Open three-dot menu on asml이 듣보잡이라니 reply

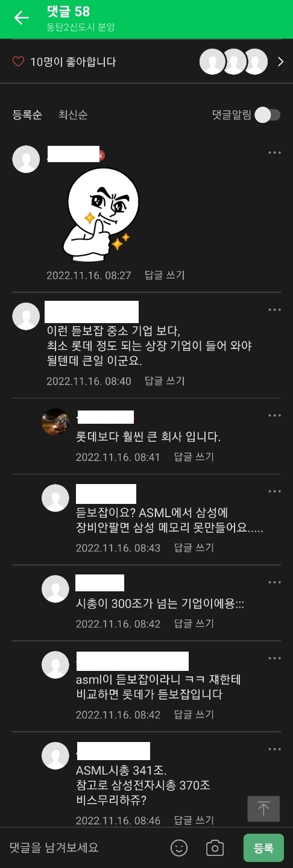point(274,658)
